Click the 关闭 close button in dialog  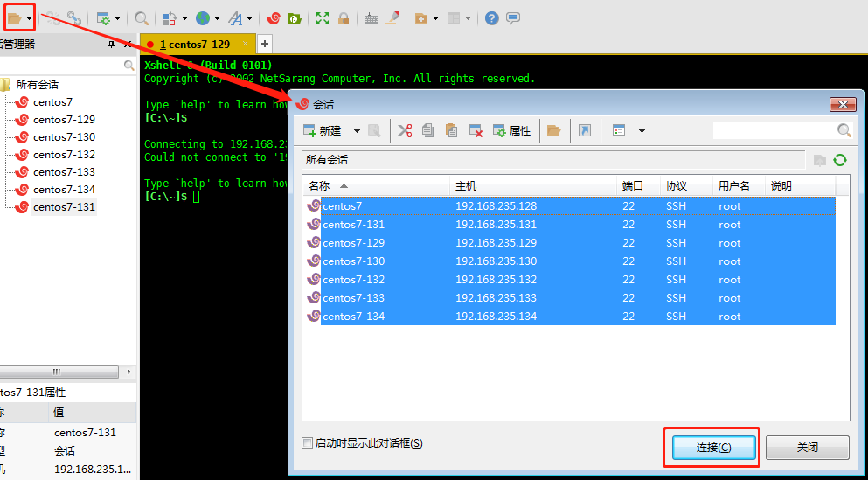click(807, 448)
